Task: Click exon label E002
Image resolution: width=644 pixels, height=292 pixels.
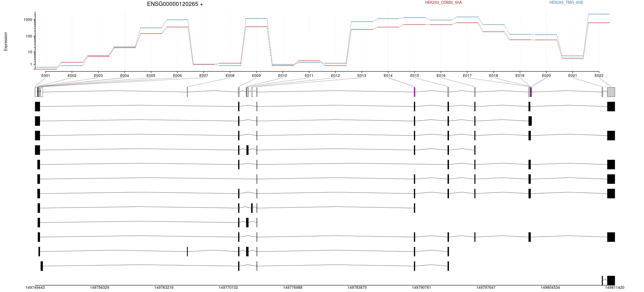Action: [x=72, y=76]
